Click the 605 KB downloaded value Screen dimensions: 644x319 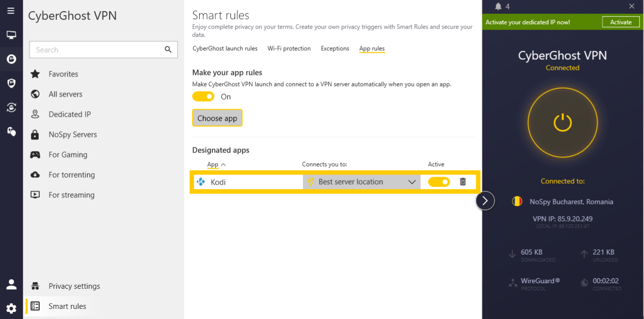[531, 252]
